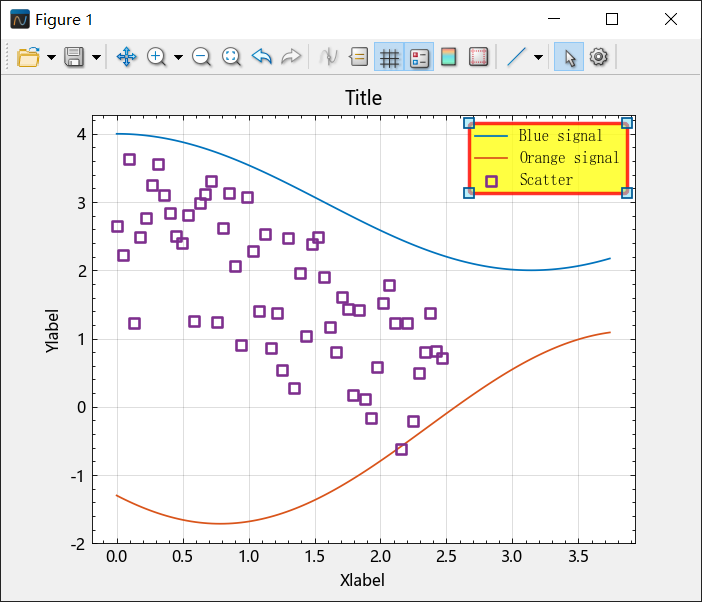This screenshot has height=602, width=702.
Task: Select the pan move arrows tool
Action: [126, 57]
